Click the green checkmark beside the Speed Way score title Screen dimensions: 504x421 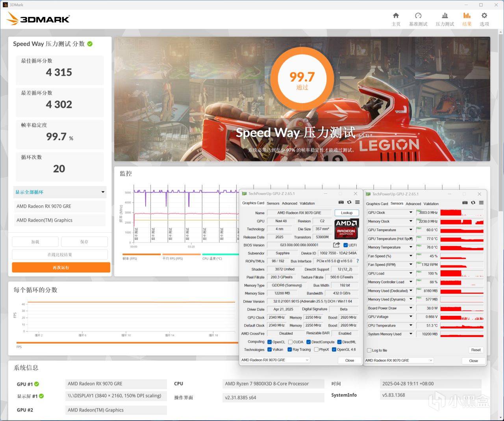click(90, 44)
